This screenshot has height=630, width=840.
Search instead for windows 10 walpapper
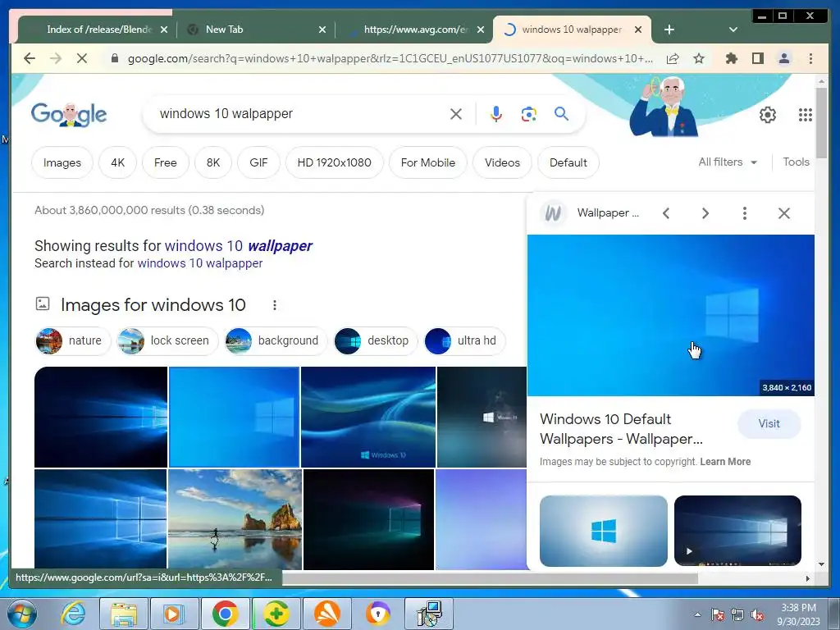[200, 263]
